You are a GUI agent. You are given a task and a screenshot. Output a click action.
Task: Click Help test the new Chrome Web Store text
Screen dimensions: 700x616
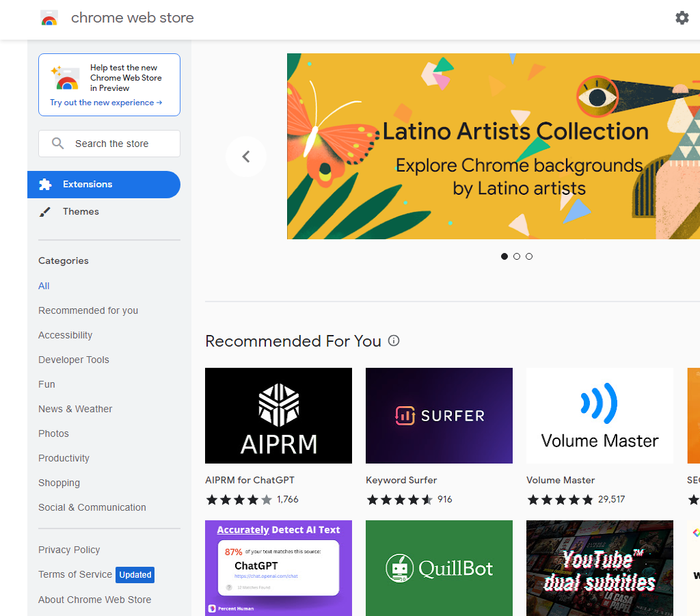pyautogui.click(x=126, y=78)
